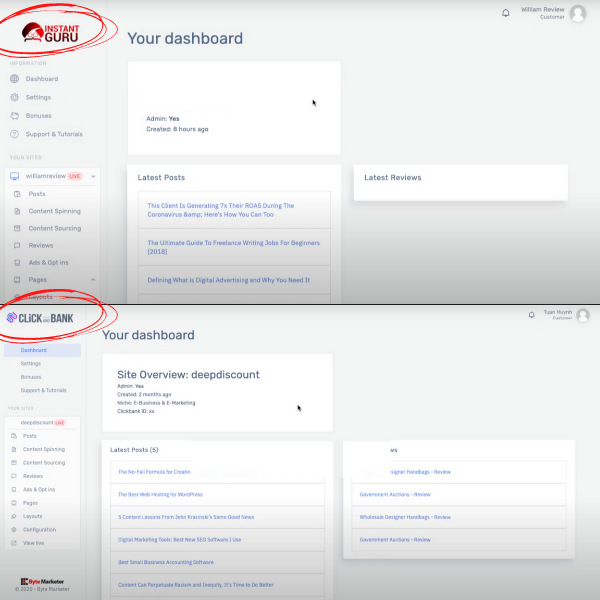Open Configuration gear icon under deepdiscount
The image size is (600, 600).
point(14,530)
